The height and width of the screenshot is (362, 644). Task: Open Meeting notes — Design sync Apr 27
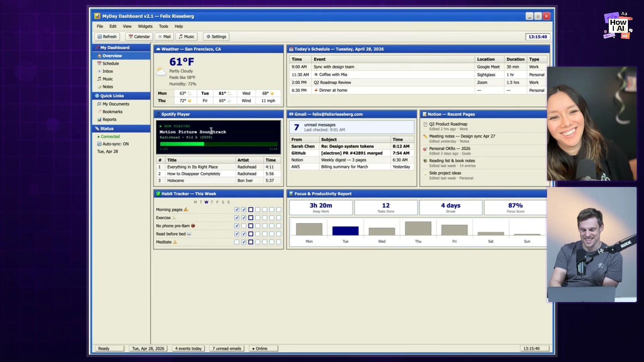(462, 136)
